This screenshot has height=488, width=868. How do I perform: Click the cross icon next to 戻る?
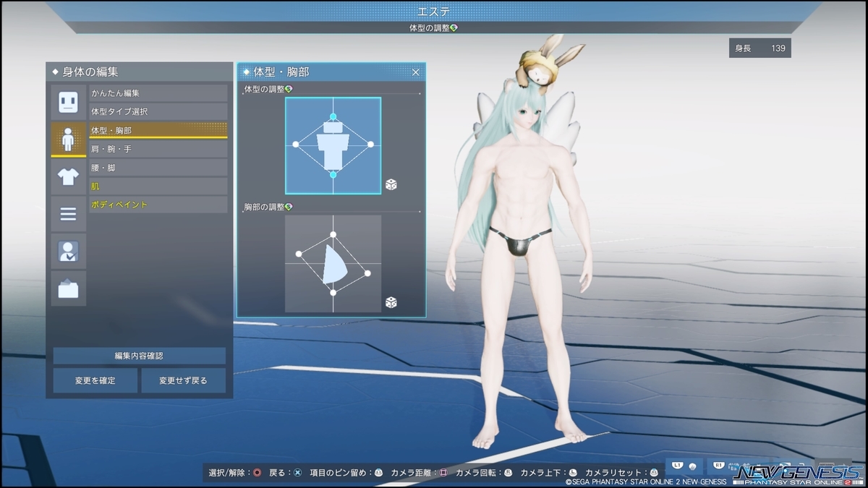pos(297,472)
